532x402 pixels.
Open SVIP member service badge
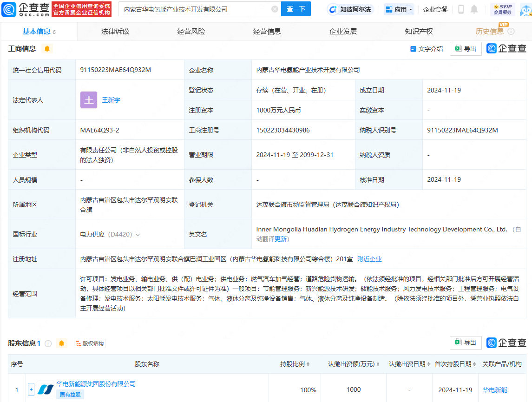click(502, 9)
